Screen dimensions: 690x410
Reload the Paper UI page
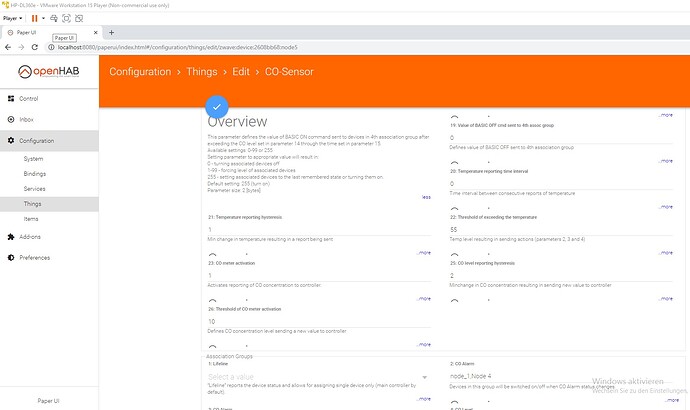[x=35, y=47]
